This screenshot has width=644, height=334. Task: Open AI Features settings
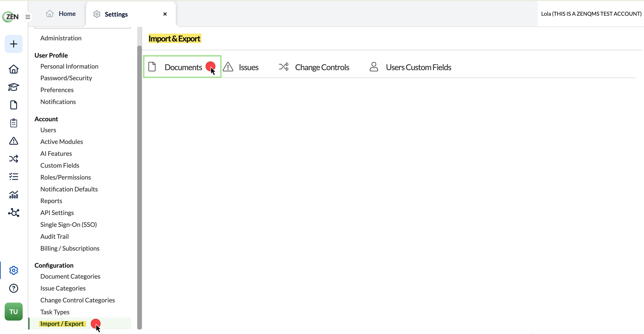tap(56, 154)
